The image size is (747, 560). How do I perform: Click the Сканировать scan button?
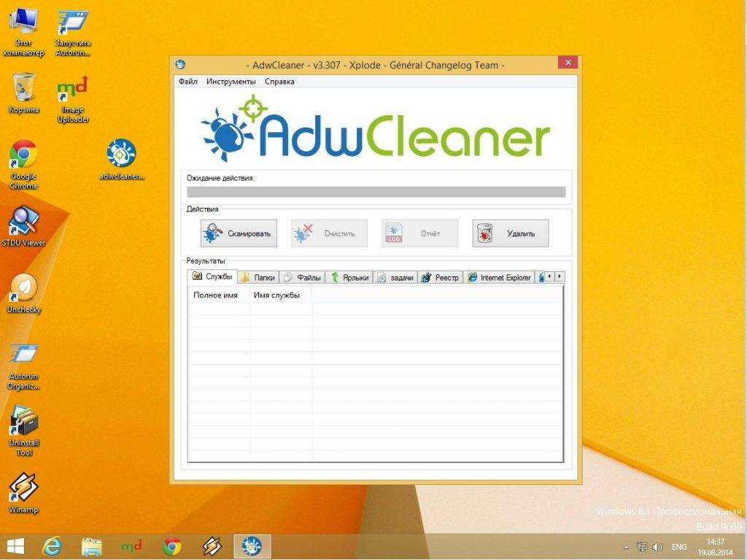coord(239,233)
